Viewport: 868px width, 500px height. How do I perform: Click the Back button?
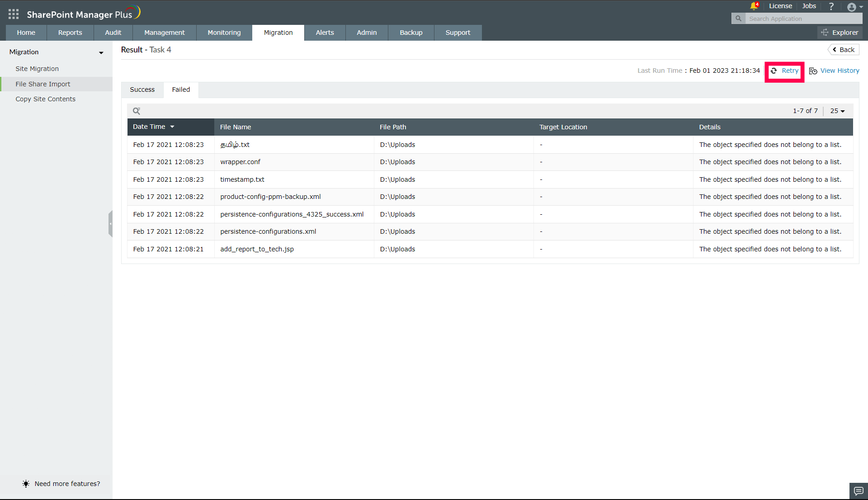(843, 50)
